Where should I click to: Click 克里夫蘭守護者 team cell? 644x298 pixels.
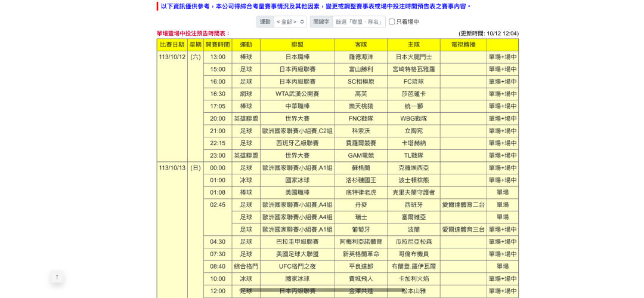click(414, 193)
